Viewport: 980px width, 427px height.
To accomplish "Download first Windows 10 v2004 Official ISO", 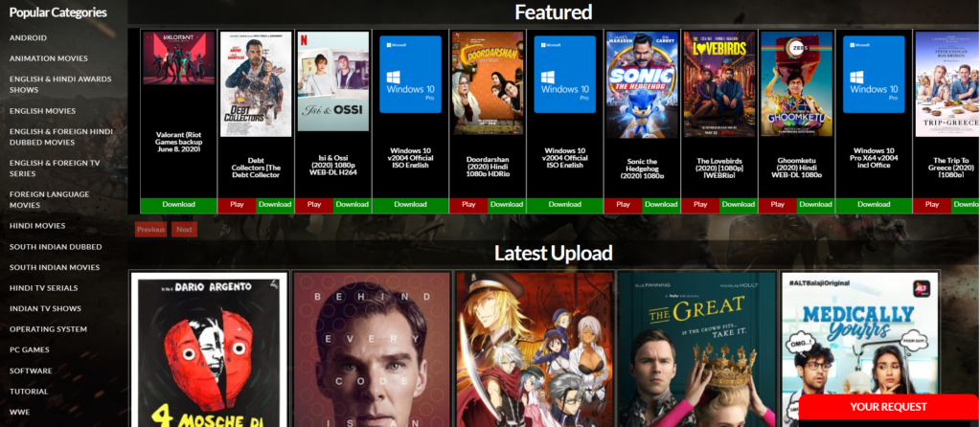I will [x=411, y=205].
